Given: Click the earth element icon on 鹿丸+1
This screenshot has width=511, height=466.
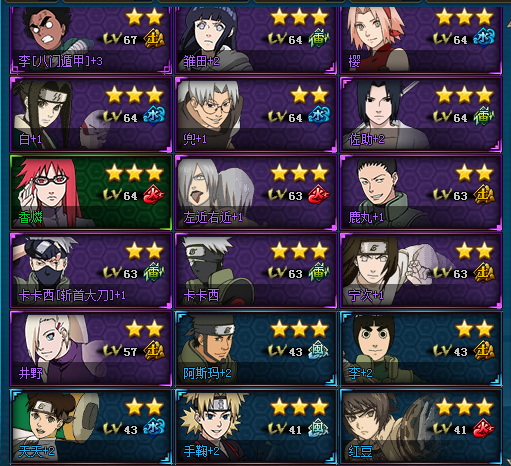Looking at the screenshot, I should [x=484, y=194].
